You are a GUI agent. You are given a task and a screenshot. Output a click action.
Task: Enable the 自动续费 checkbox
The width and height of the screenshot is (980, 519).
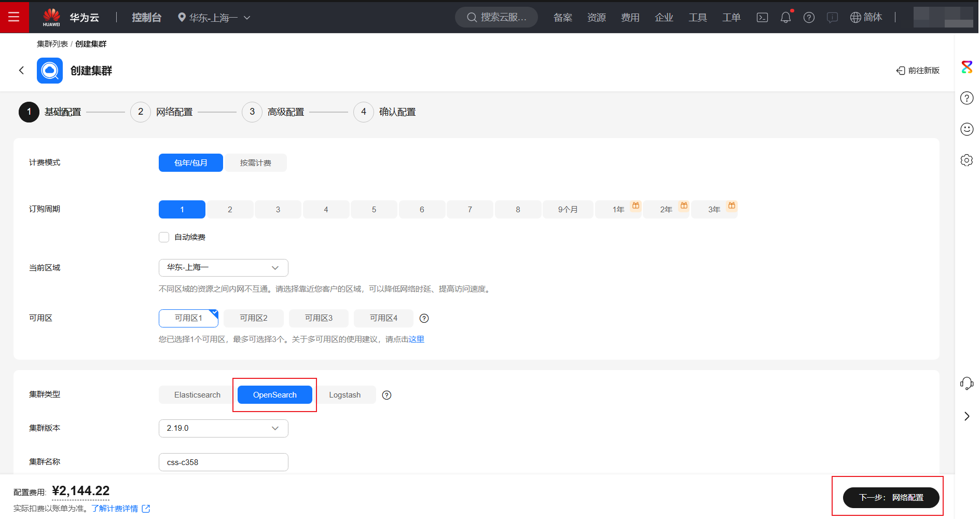pos(164,237)
